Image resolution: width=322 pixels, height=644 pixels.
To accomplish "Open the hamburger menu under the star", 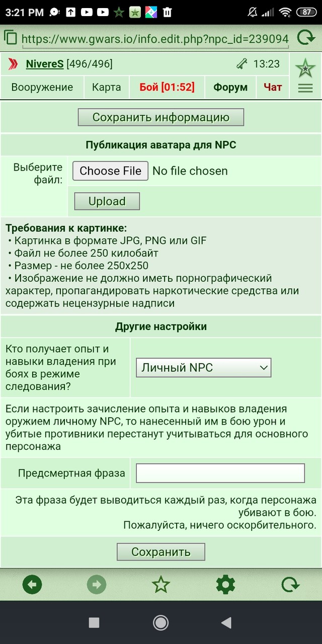I will click(305, 88).
